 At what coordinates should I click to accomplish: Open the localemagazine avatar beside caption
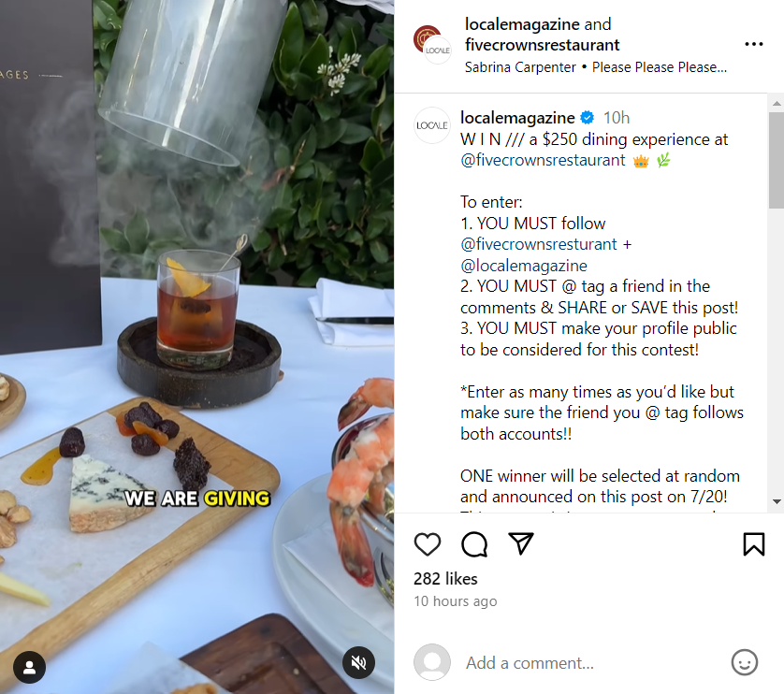[432, 125]
